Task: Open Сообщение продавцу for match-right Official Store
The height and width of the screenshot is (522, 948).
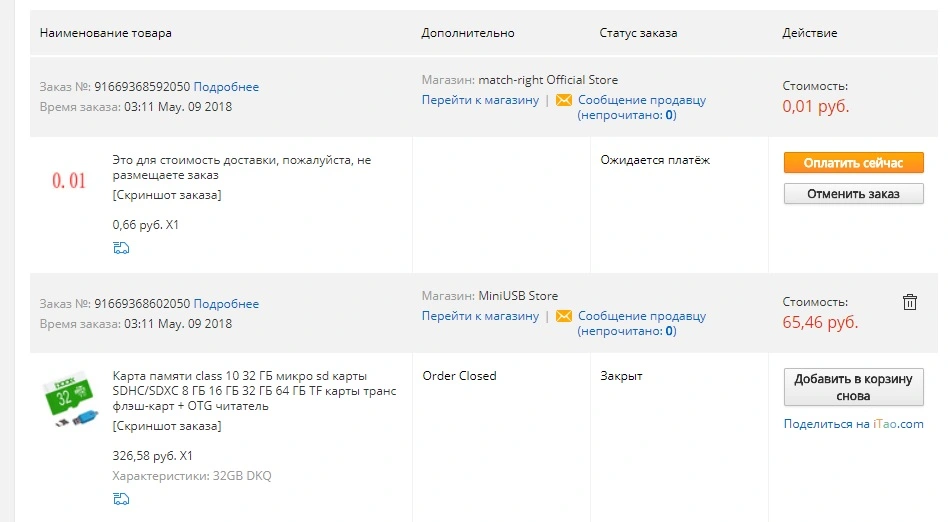Action: pyautogui.click(x=641, y=100)
